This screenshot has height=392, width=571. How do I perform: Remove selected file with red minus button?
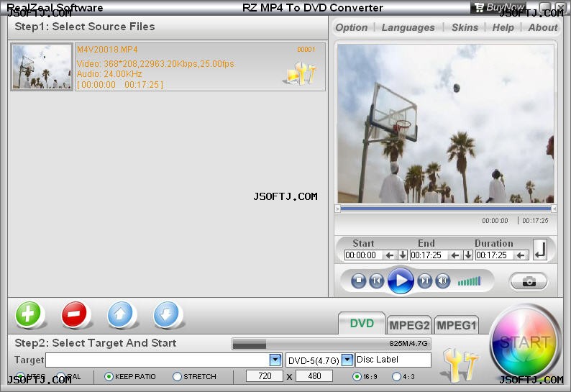[x=74, y=314]
